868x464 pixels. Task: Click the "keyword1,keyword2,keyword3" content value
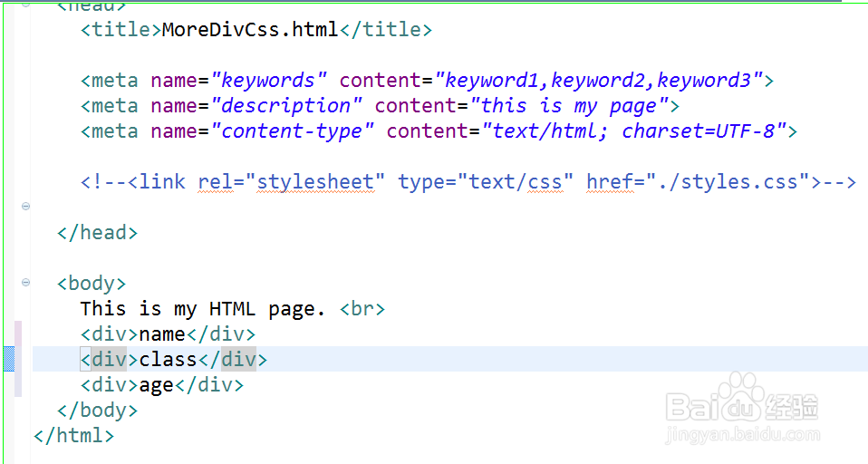click(599, 81)
